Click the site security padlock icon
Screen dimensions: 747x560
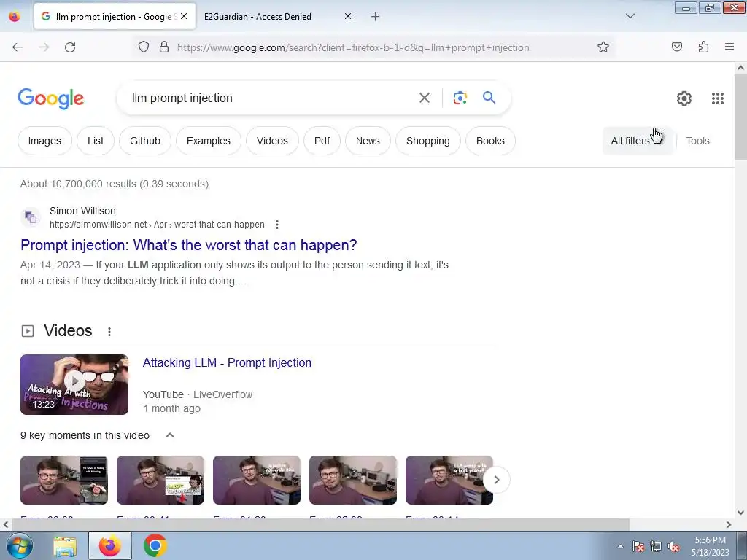pyautogui.click(x=164, y=47)
